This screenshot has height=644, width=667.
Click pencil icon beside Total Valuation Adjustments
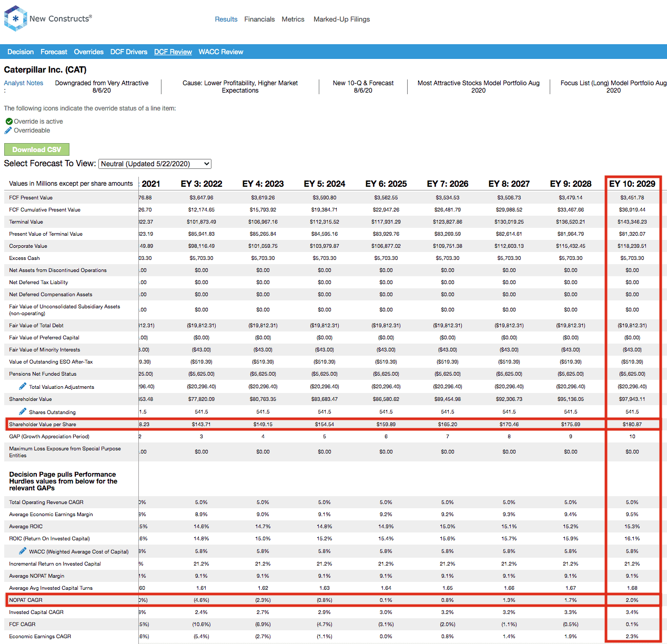click(23, 386)
